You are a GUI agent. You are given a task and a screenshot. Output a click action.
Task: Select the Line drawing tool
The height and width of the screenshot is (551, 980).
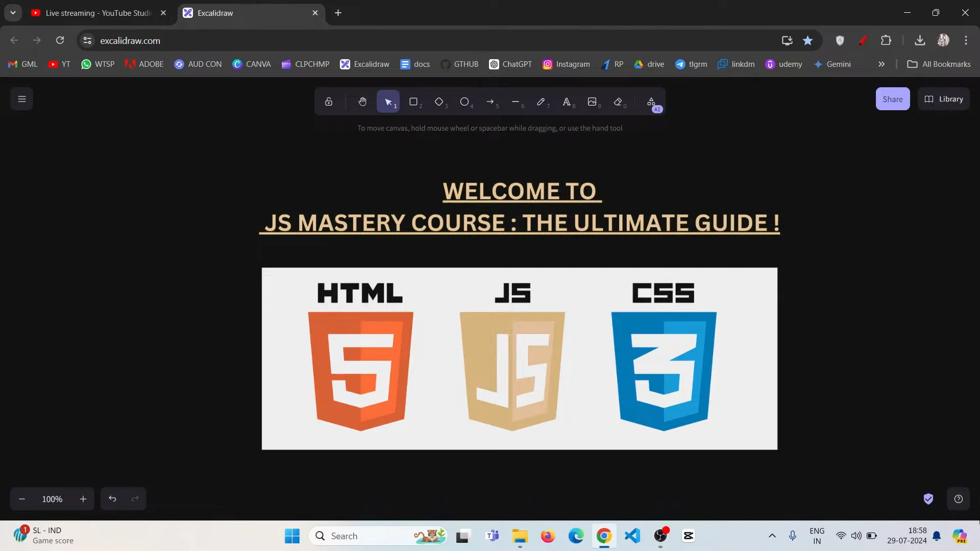516,102
